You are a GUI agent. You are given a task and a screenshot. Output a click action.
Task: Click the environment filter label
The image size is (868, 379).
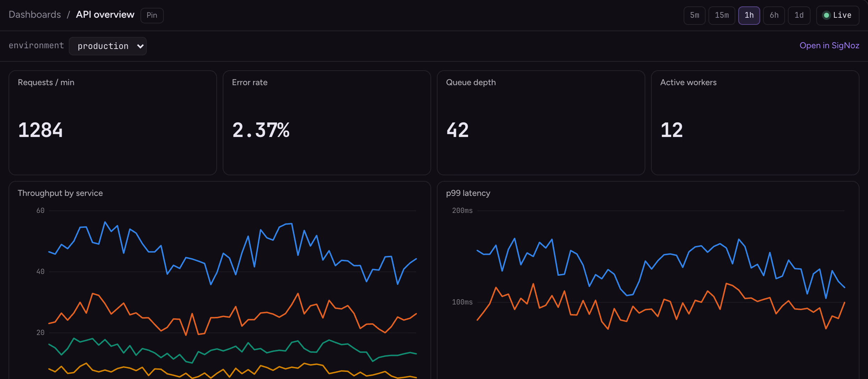36,45
